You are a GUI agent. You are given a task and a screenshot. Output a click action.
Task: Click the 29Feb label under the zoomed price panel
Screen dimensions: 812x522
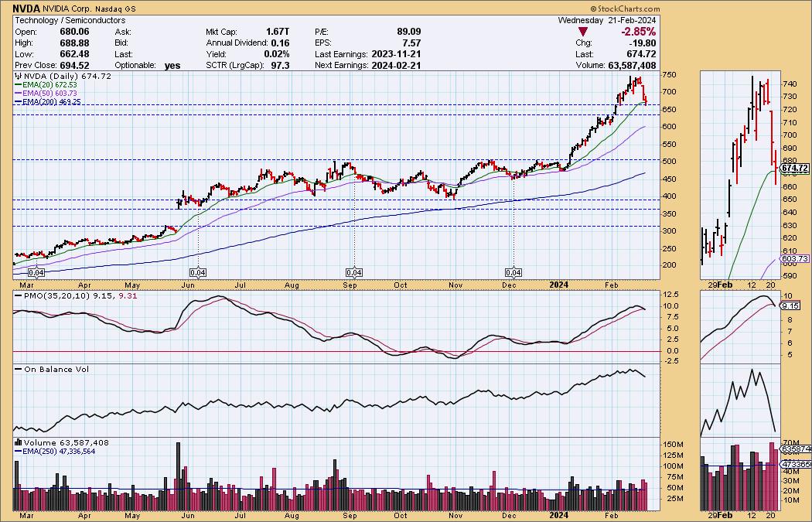click(720, 285)
